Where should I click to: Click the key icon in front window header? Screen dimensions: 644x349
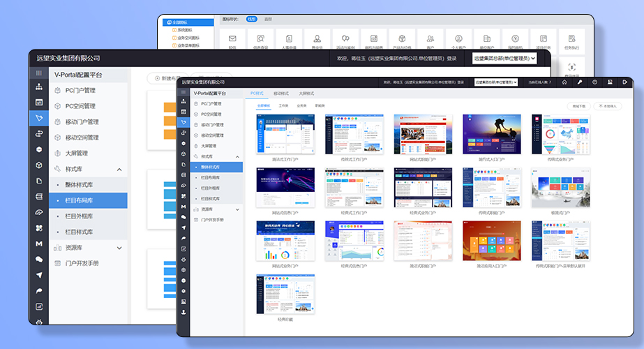580,82
